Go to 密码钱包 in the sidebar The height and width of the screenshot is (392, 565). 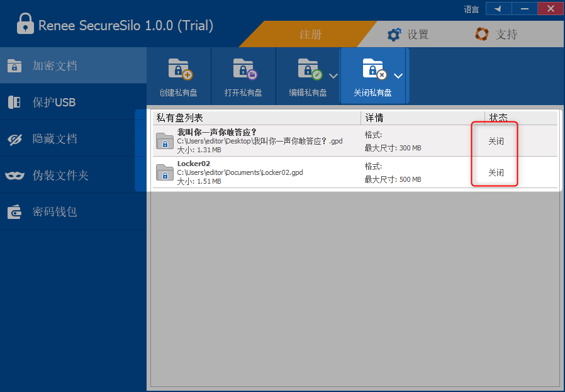coord(55,212)
